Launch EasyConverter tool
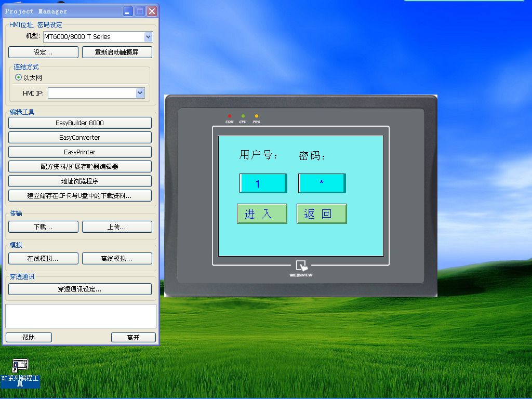This screenshot has width=532, height=399. [79, 137]
